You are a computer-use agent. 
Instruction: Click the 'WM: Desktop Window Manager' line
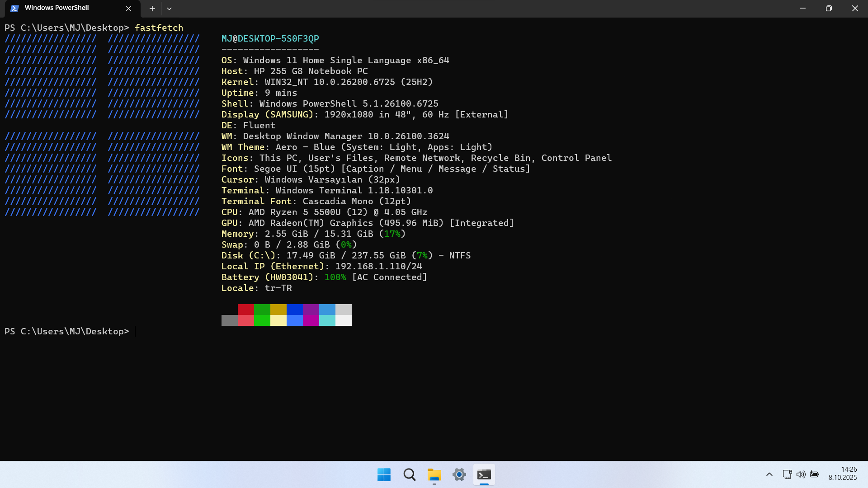(x=335, y=136)
